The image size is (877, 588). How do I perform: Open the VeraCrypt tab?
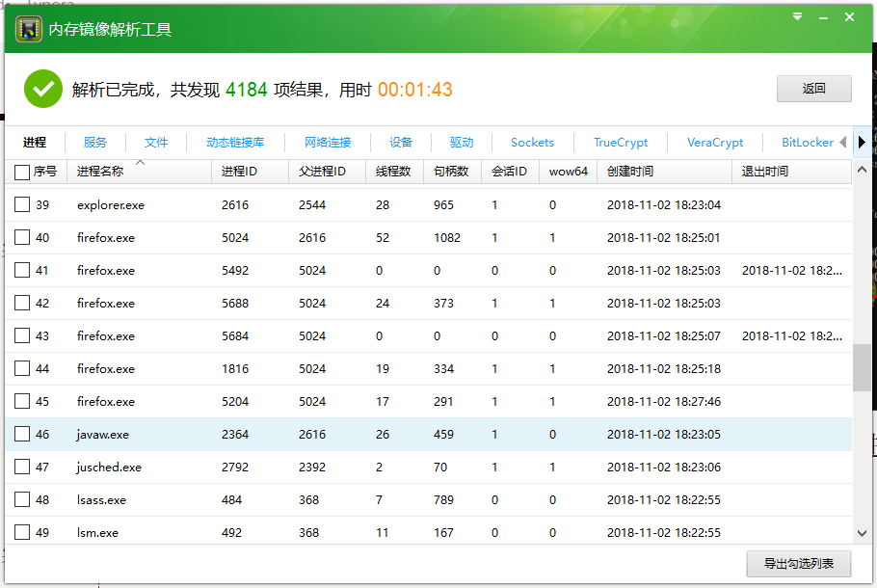pyautogui.click(x=715, y=143)
